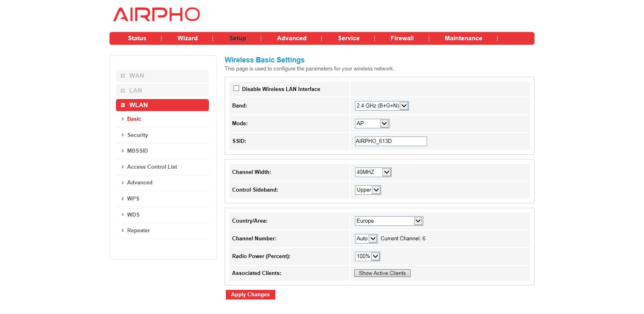Open the Security WLAN submenu
This screenshot has height=314, width=644.
(138, 135)
